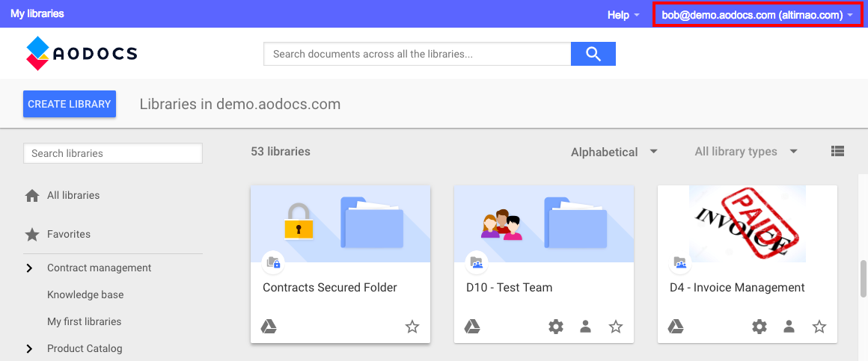The width and height of the screenshot is (868, 361).
Task: Open the Help menu
Action: coord(623,15)
